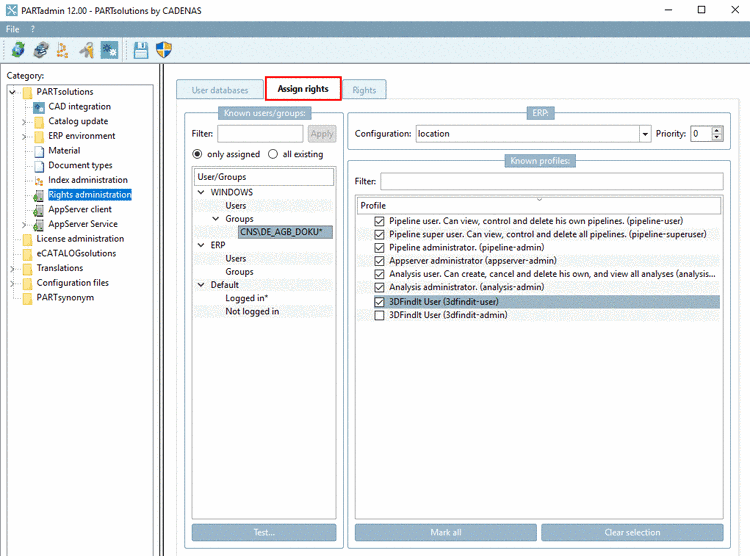
Task: Switch to the Assign rights tab
Action: pos(303,89)
